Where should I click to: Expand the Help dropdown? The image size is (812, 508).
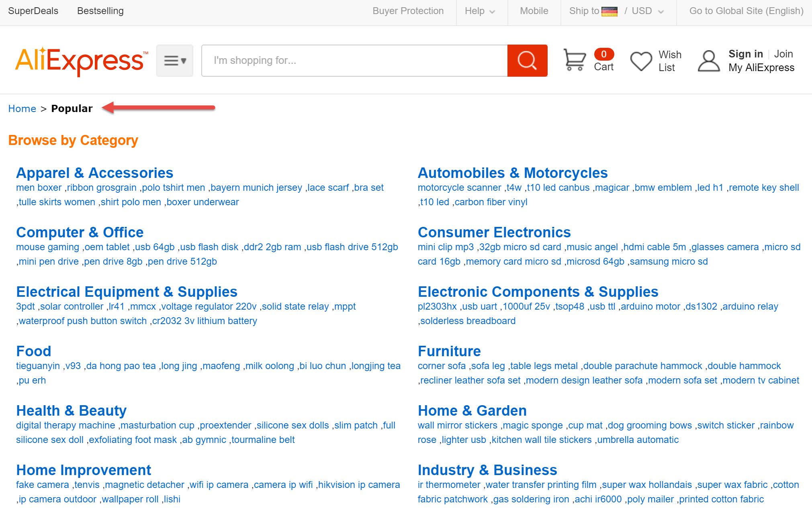[x=480, y=11]
